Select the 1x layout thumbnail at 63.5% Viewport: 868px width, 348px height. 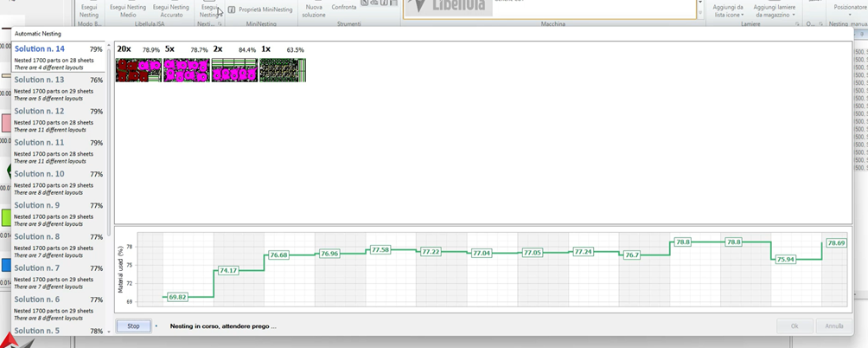click(x=282, y=70)
